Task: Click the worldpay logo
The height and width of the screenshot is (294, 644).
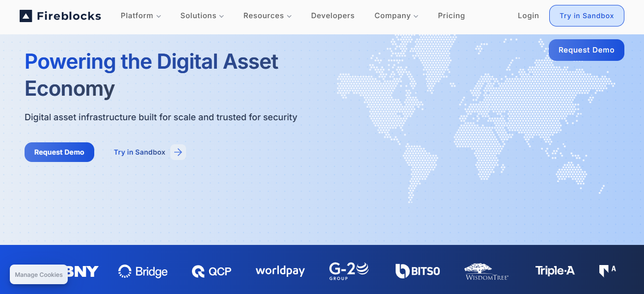Action: 280,271
